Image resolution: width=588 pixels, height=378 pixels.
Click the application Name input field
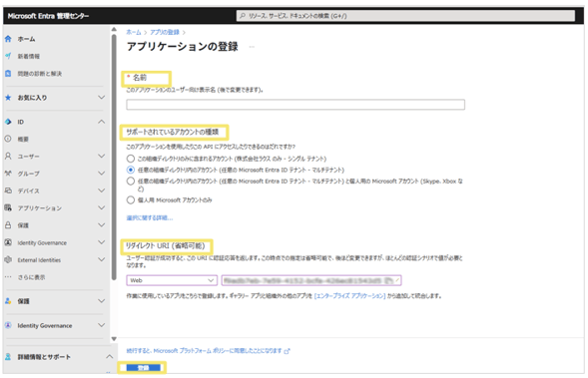(295, 105)
